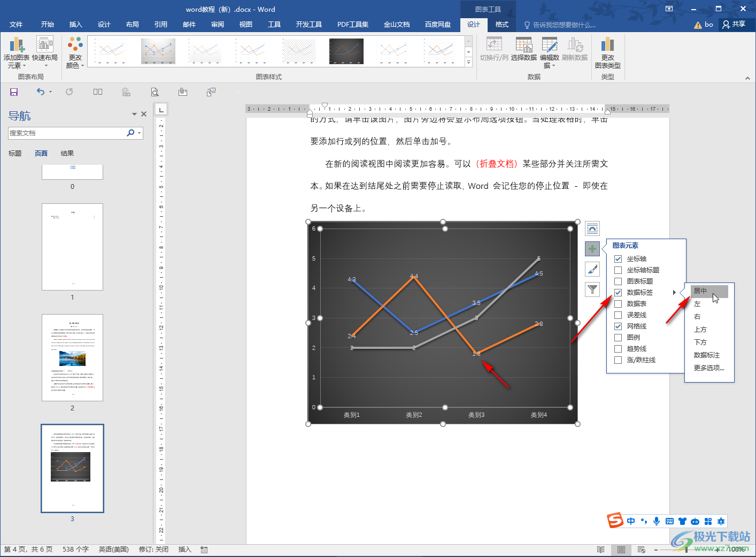The height and width of the screenshot is (557, 756).
Task: Open the Chart Styles brush button
Action: click(x=592, y=269)
